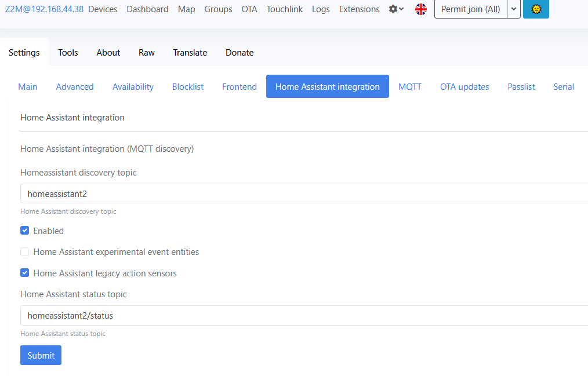
Task: Open the Passlist settings section
Action: 521,86
